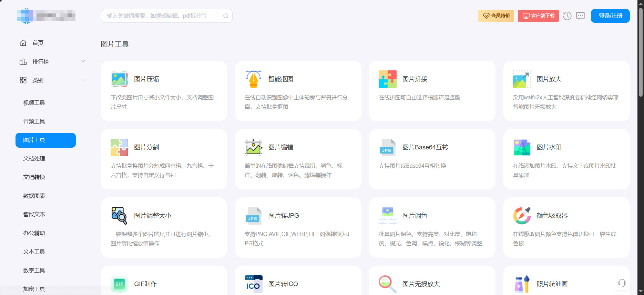Open the 照片转油画 tool title
This screenshot has height=295, width=644.
point(552,284)
